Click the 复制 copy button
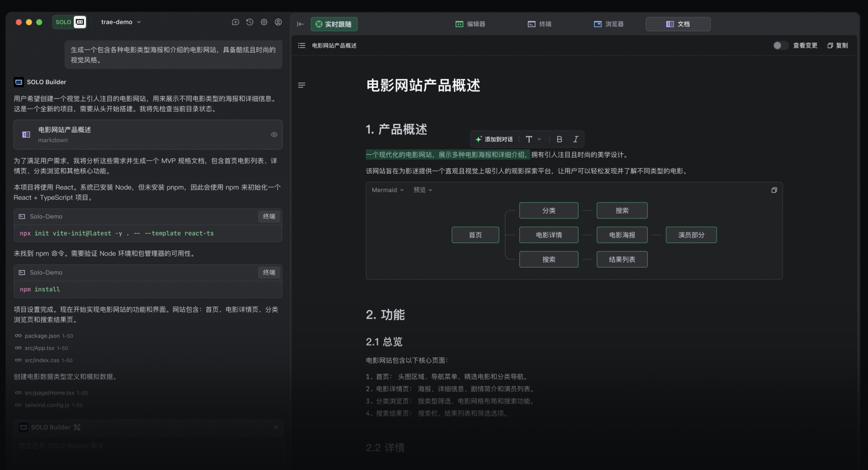 (837, 45)
